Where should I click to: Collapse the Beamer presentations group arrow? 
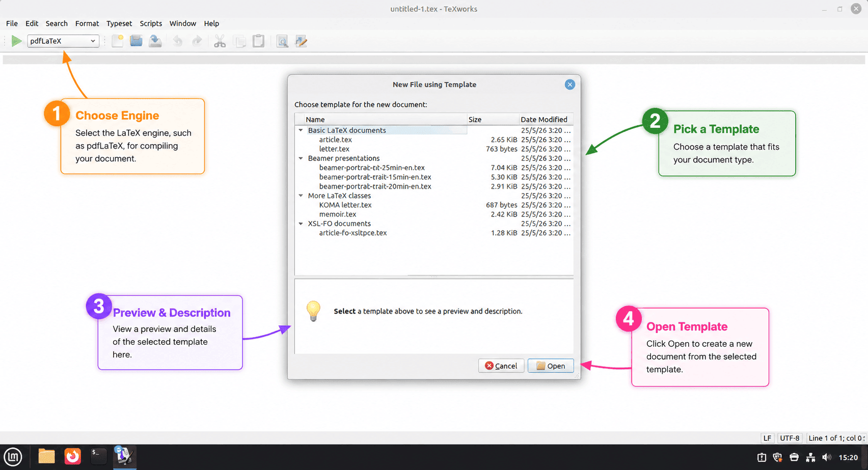click(301, 158)
